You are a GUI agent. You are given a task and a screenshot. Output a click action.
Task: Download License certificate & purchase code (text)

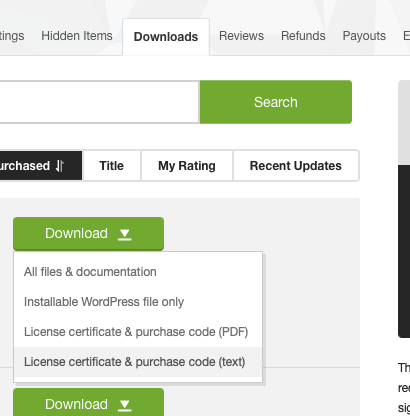tap(138, 362)
